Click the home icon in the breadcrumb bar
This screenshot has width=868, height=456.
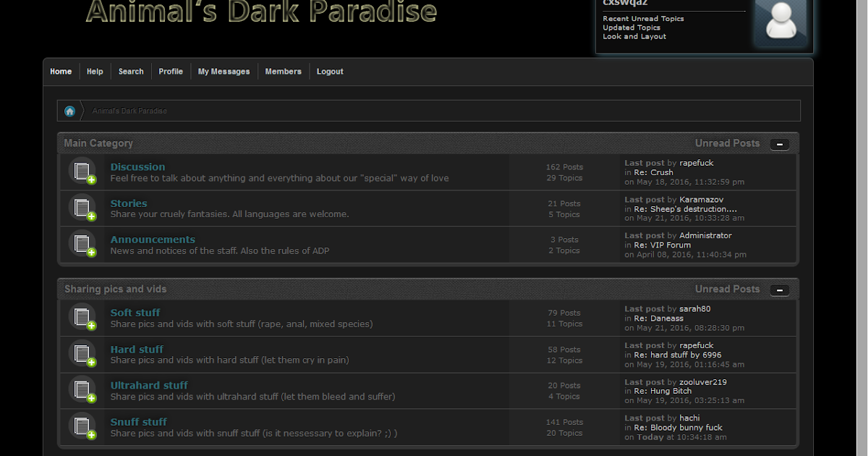pos(69,110)
